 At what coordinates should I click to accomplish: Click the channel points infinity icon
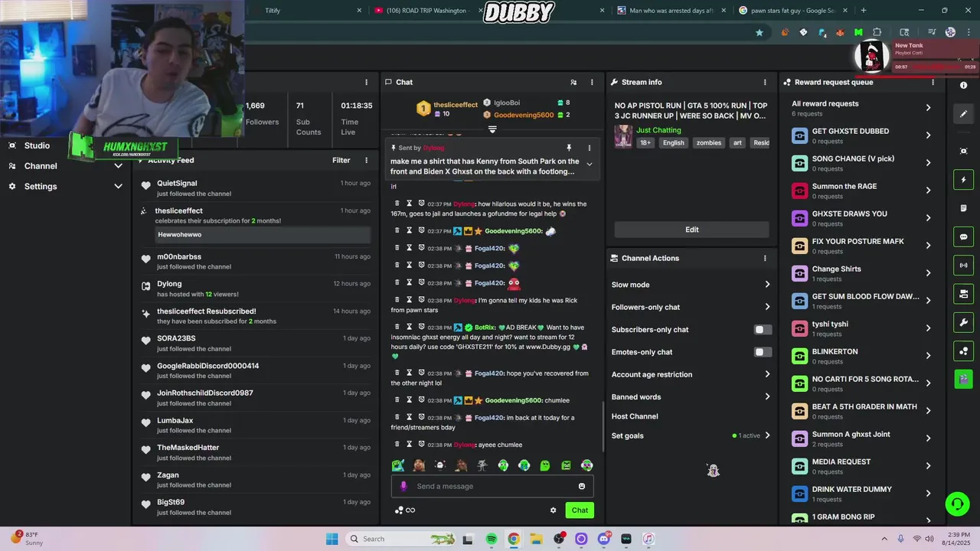coord(410,510)
